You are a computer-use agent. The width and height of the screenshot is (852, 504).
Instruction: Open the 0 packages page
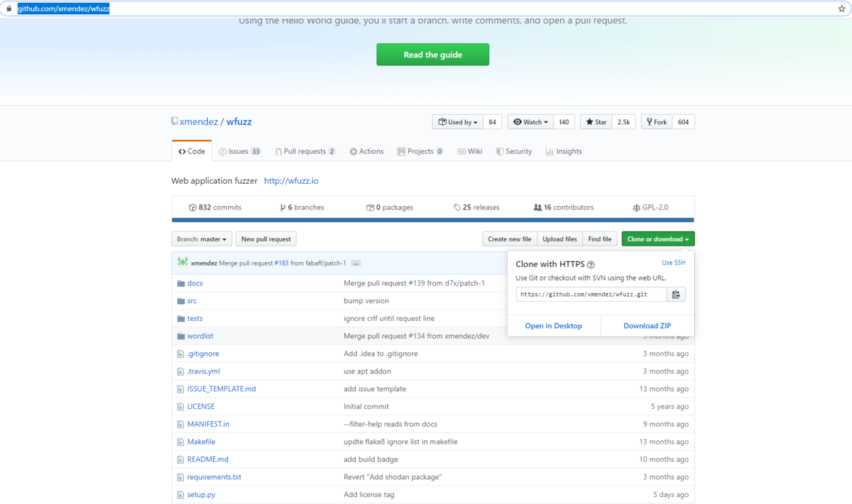[x=390, y=207]
